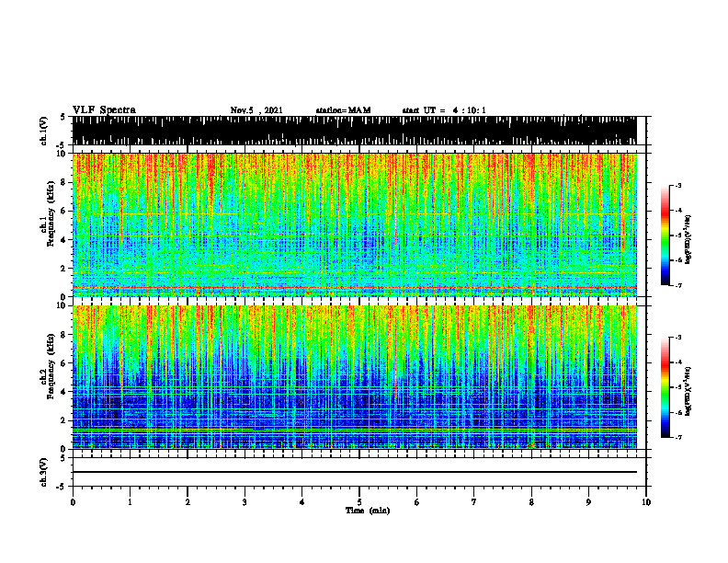Click the bottom time axis tick label "5"

(x=359, y=502)
